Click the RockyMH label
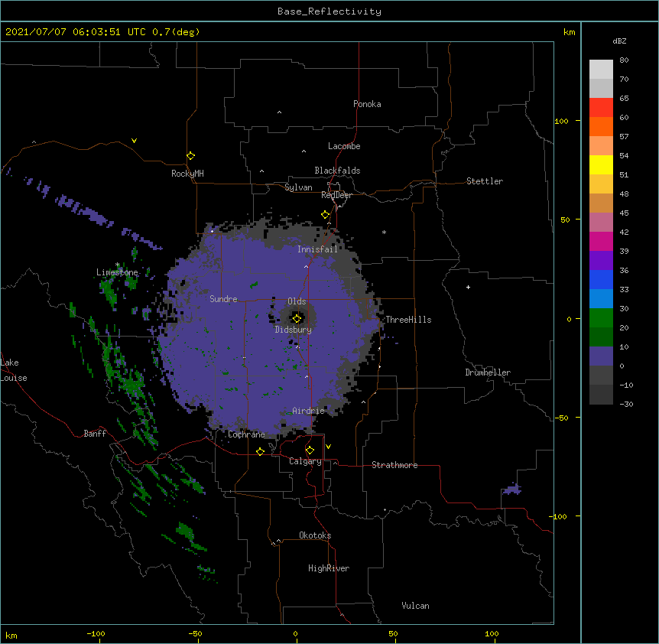 [187, 174]
